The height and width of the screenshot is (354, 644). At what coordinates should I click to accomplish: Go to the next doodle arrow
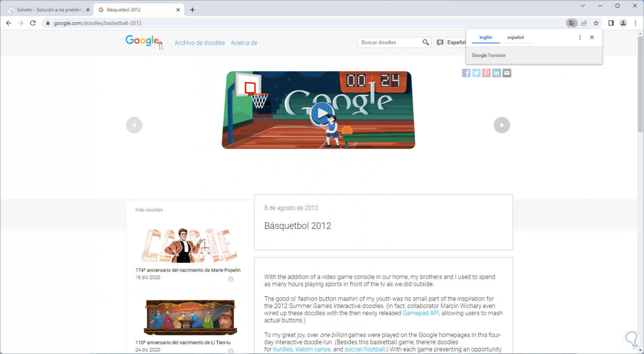click(x=502, y=125)
